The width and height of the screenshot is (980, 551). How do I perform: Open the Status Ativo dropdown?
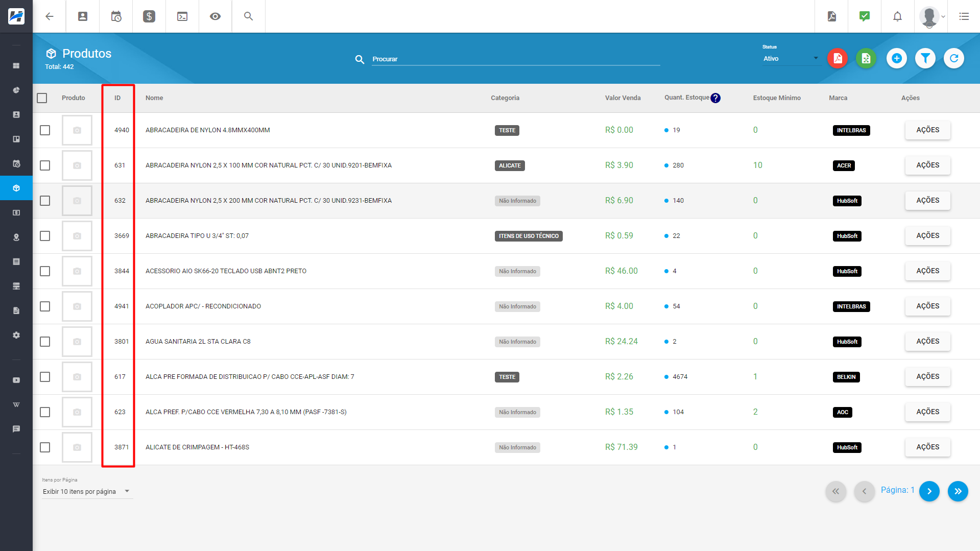click(791, 59)
